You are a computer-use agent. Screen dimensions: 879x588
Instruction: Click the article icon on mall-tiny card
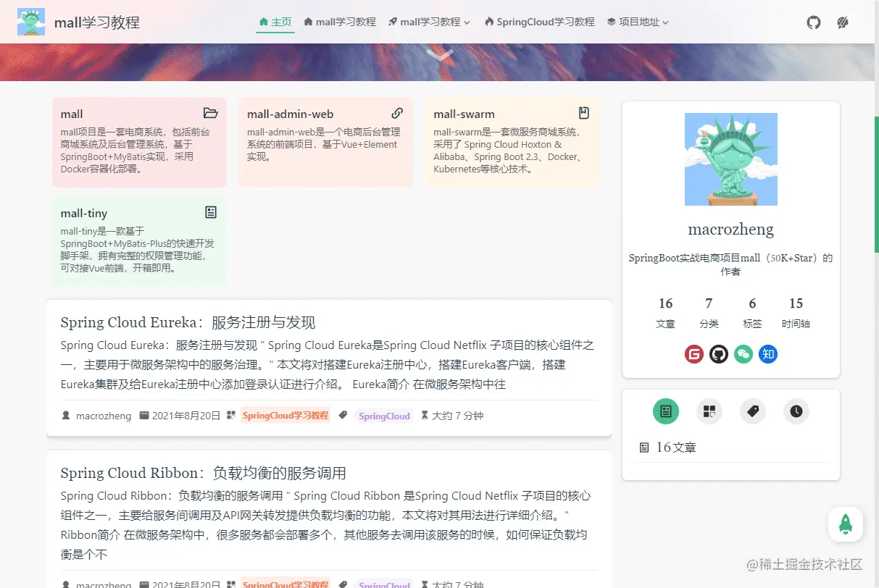click(x=211, y=212)
